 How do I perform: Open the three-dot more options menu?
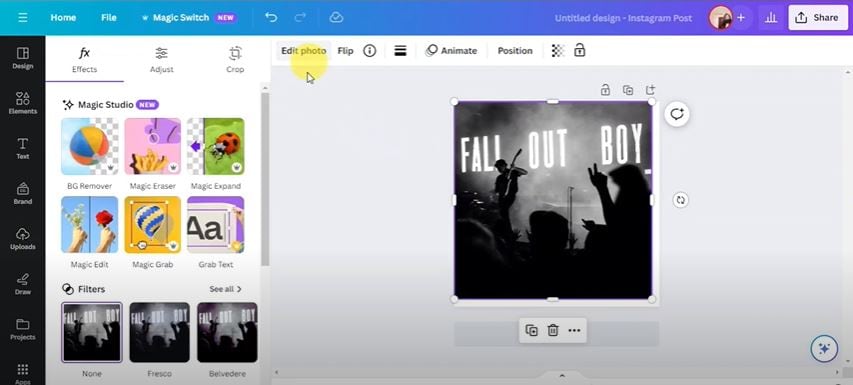[x=574, y=330]
